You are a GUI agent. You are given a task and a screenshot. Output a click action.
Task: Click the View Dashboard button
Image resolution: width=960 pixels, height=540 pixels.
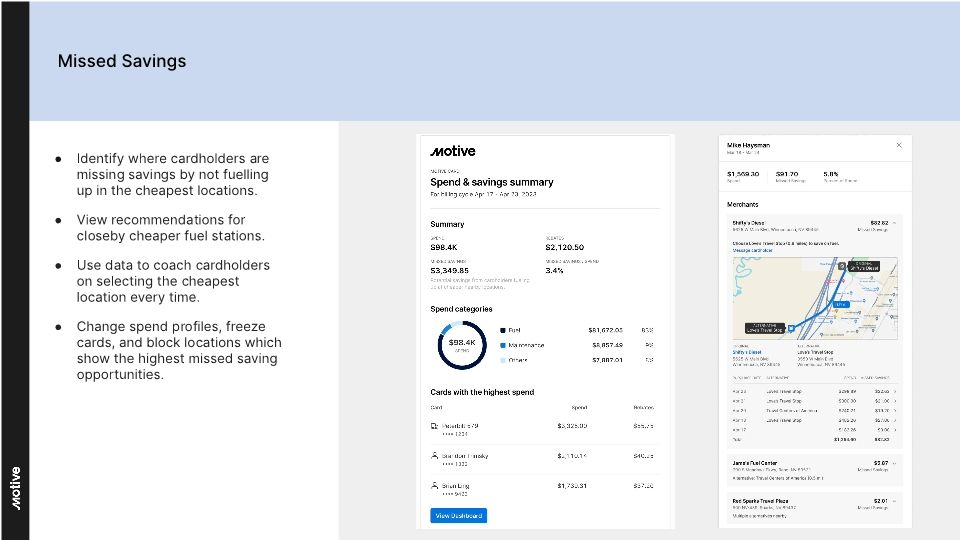pos(459,516)
